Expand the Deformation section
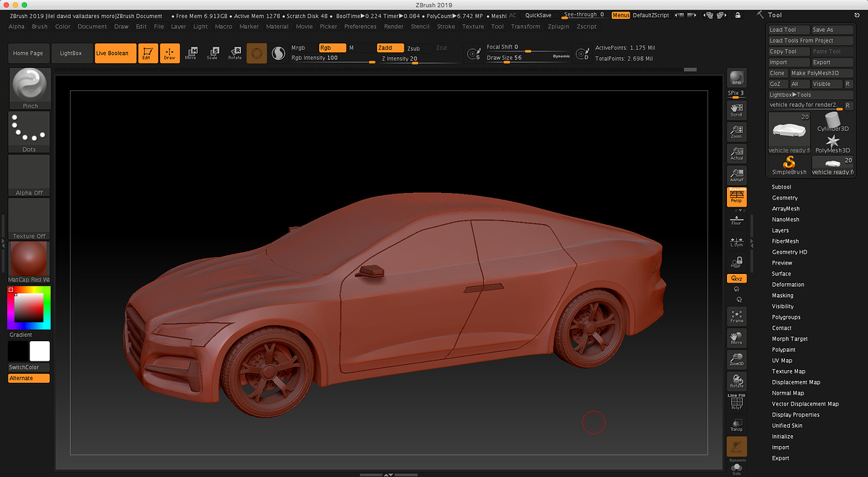Viewport: 868px width, 477px height. [788, 285]
